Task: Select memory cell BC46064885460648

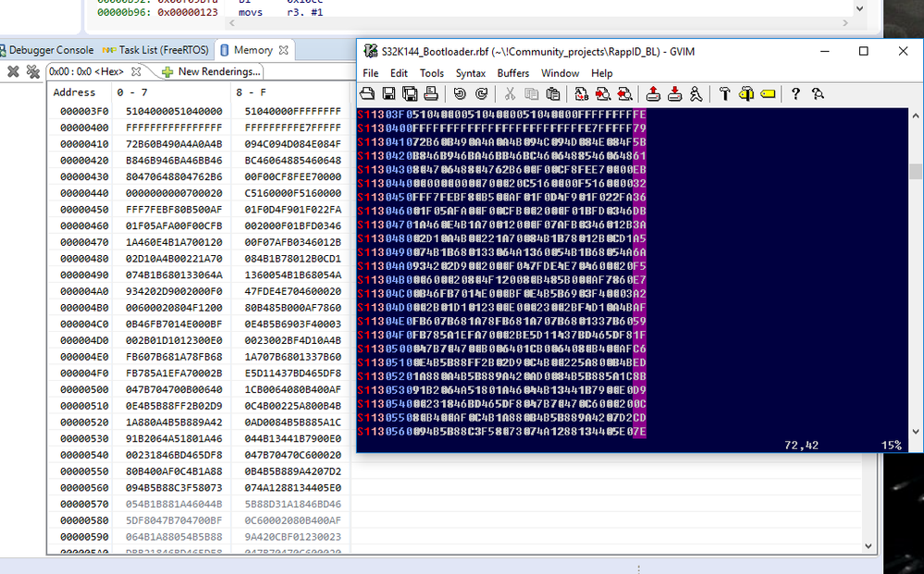Action: coord(293,160)
